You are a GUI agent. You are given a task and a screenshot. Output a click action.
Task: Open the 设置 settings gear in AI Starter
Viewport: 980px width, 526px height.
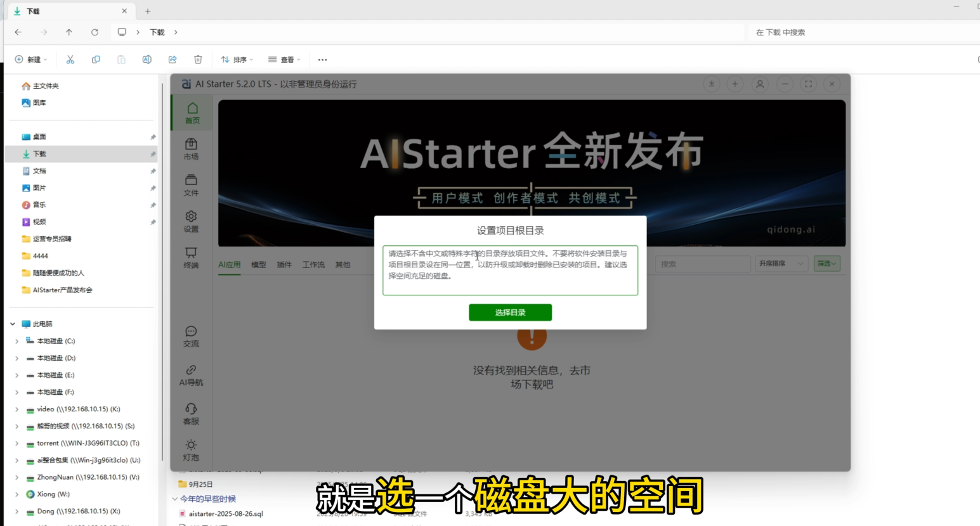191,221
